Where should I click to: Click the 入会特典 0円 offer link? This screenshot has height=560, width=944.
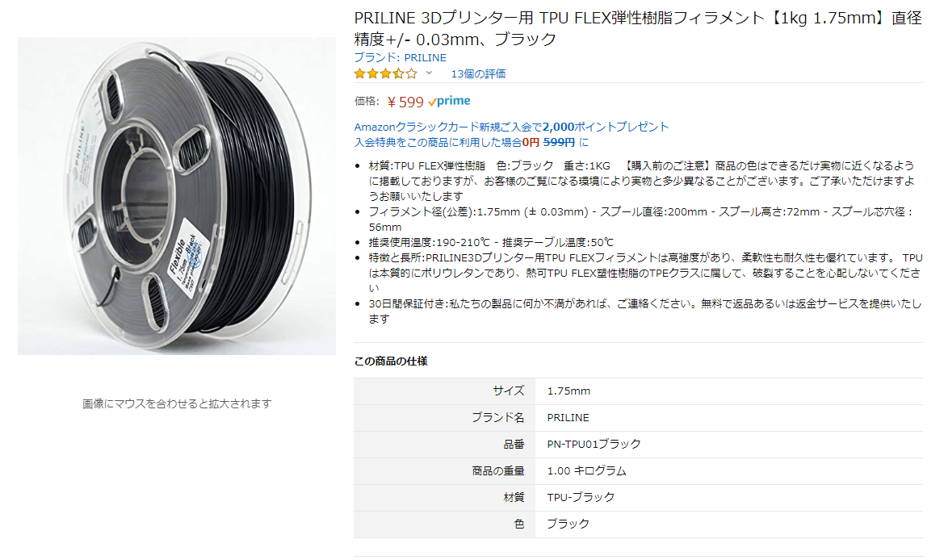click(471, 143)
